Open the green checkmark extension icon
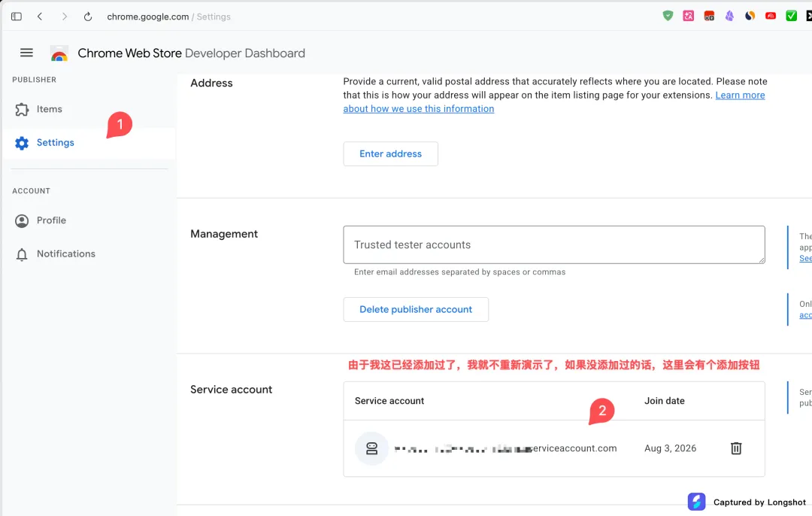 coord(791,16)
